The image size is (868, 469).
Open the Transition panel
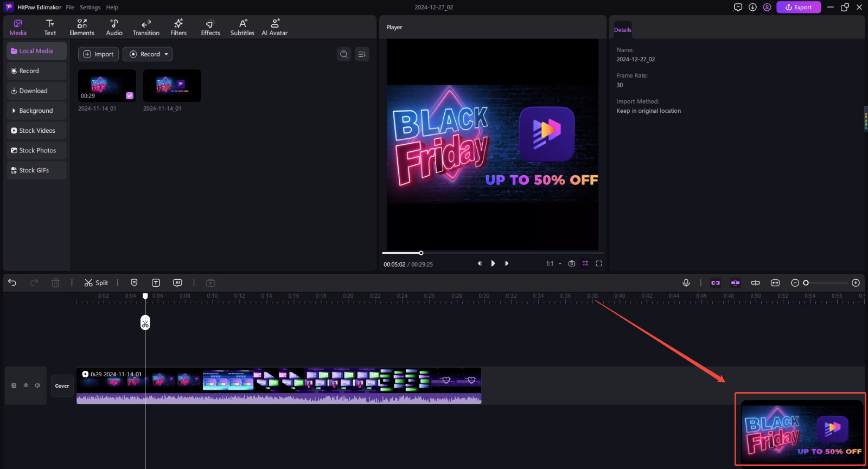146,27
